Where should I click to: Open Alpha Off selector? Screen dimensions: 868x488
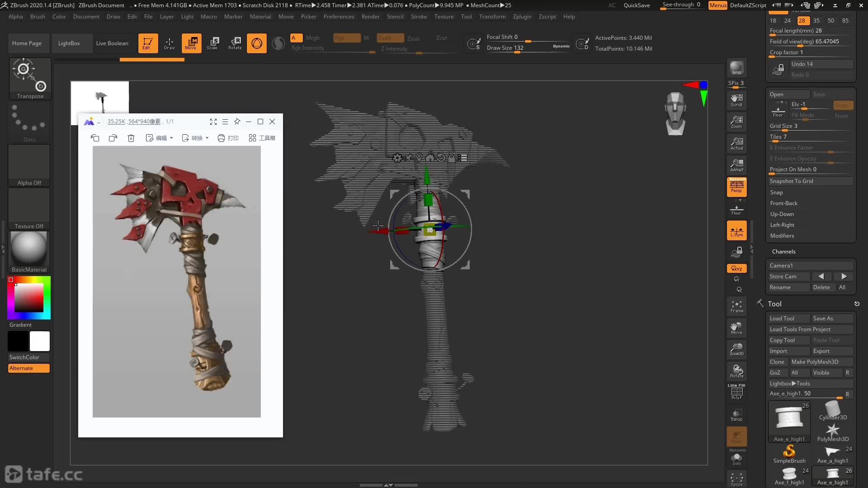pos(29,165)
